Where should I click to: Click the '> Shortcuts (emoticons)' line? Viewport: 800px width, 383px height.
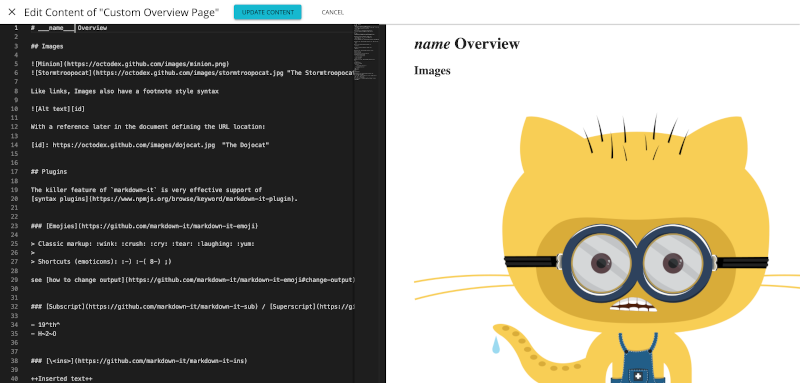[101, 262]
